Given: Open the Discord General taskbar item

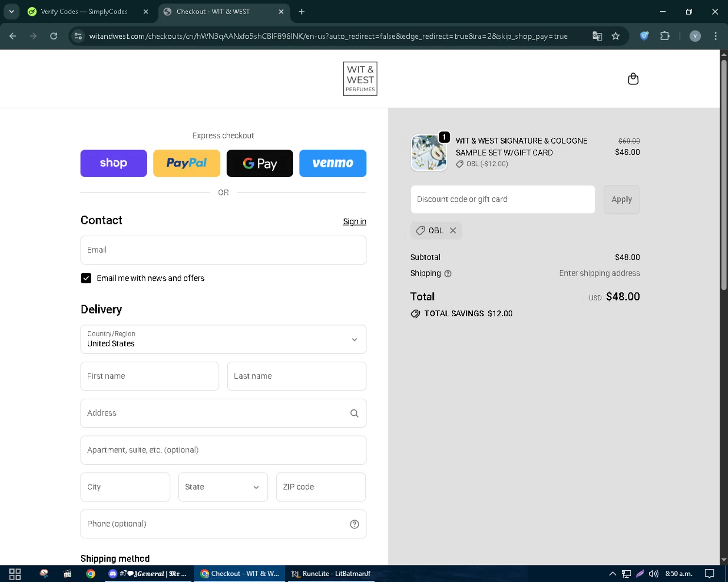Looking at the screenshot, I should tap(148, 574).
